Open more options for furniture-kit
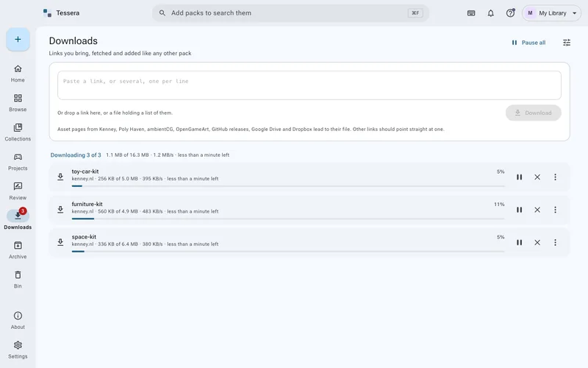The image size is (588, 368). (x=555, y=210)
